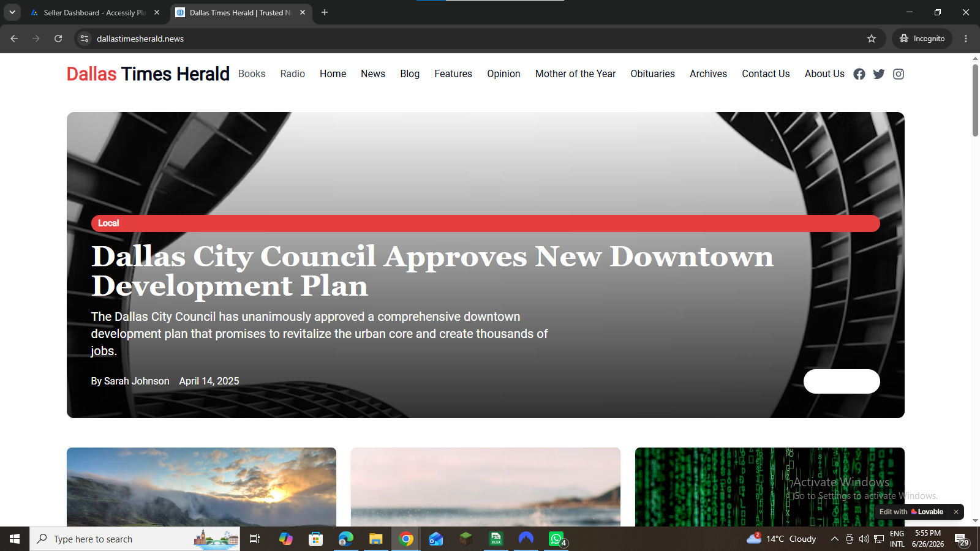Open the Chrome three-dot menu

[x=966, y=39]
